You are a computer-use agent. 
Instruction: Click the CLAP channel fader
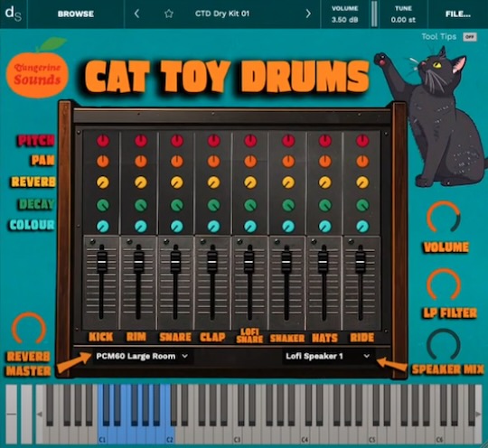[x=212, y=261]
